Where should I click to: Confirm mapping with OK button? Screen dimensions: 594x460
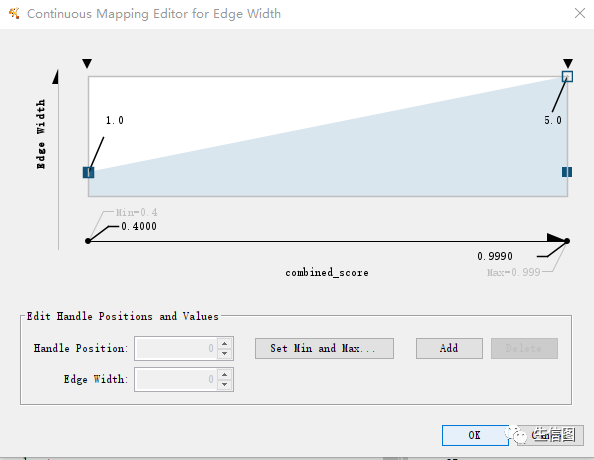pyautogui.click(x=475, y=435)
